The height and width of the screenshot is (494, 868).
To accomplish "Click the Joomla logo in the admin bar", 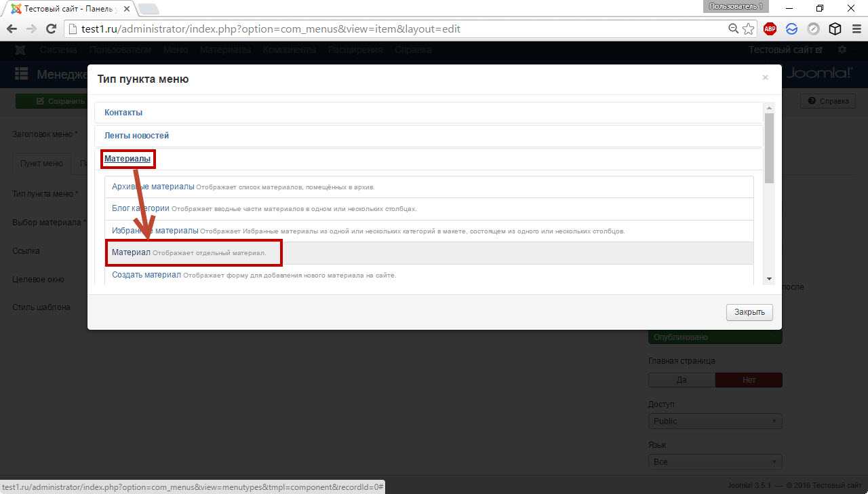I will pos(20,50).
